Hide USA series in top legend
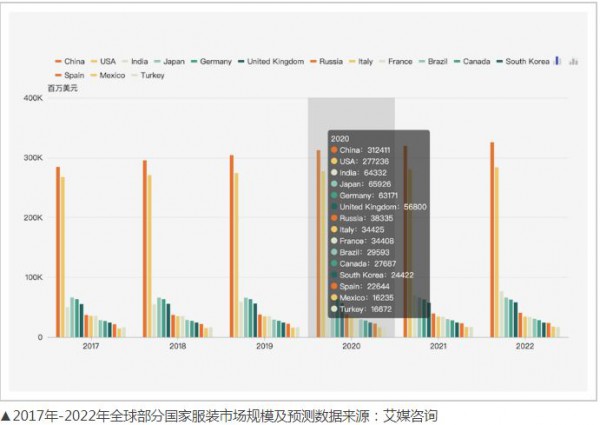 [102, 61]
